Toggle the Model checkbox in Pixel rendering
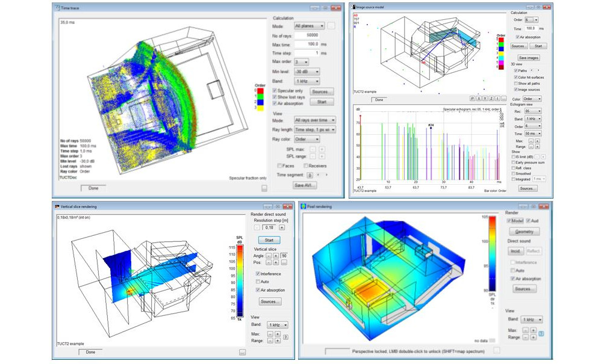 pos(509,220)
